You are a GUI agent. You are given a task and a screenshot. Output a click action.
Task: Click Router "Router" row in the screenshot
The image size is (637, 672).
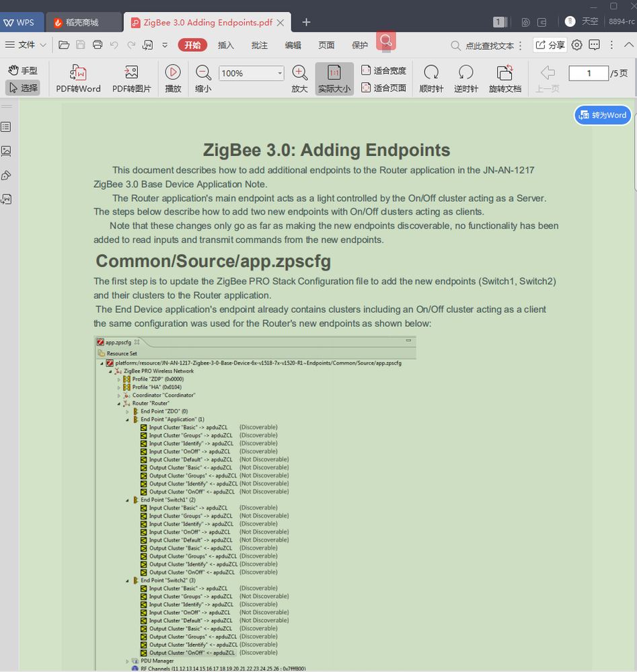[x=151, y=404]
